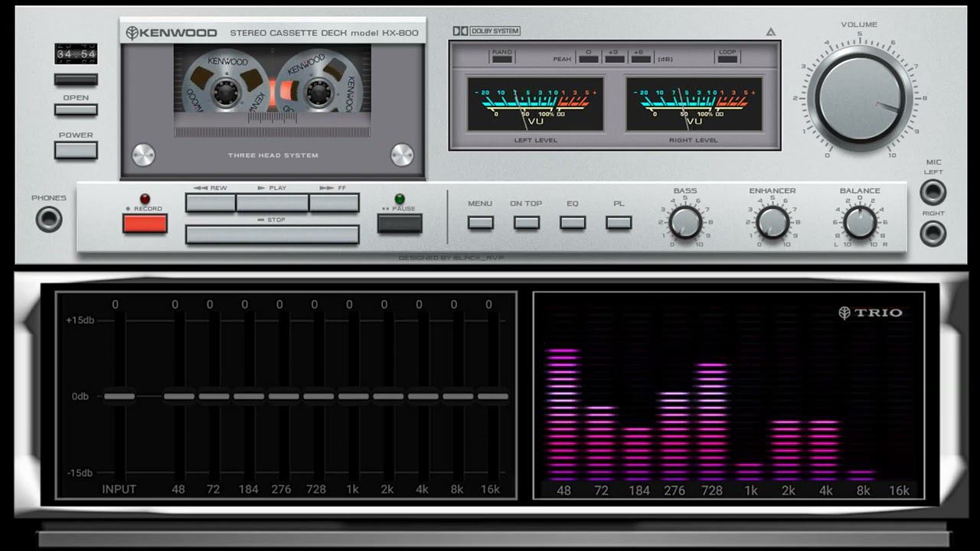Click the 4k spectrum analyzer bar
The image size is (980, 551).
(x=824, y=451)
